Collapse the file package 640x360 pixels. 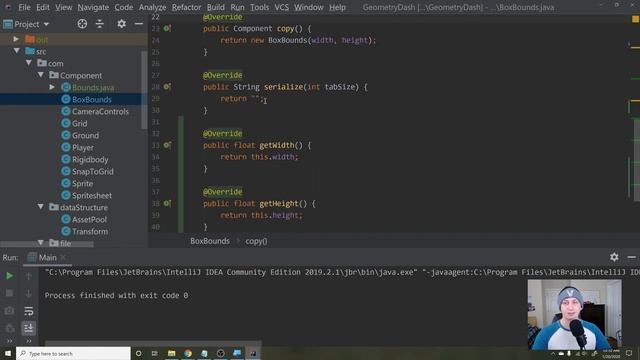click(41, 242)
